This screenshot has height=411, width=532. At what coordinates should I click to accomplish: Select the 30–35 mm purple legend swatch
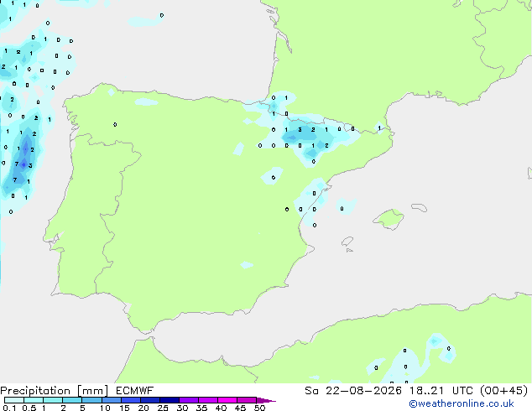click(x=189, y=400)
